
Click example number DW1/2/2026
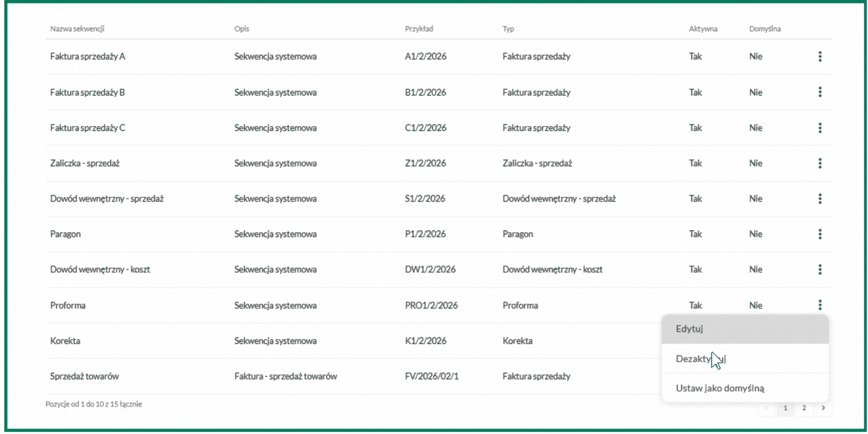point(430,269)
